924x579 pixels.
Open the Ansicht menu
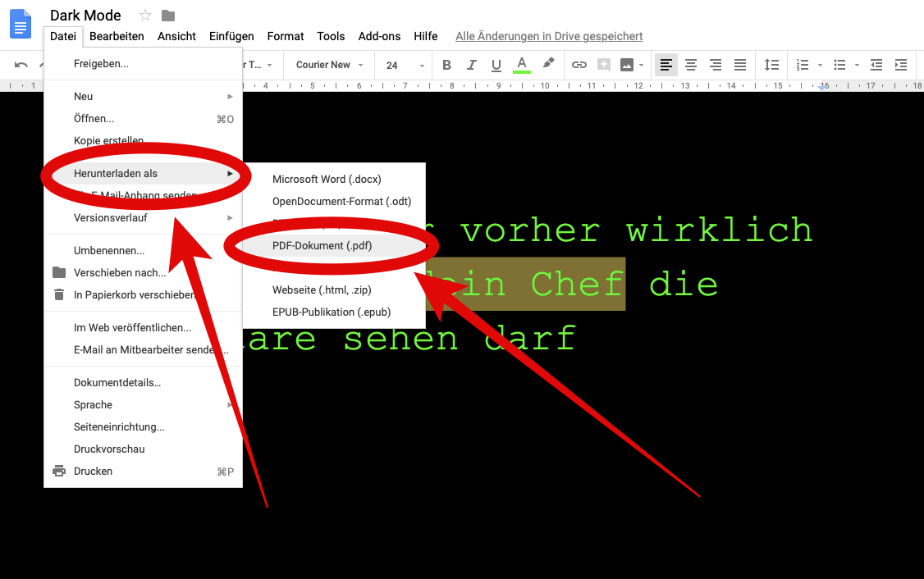coord(176,37)
